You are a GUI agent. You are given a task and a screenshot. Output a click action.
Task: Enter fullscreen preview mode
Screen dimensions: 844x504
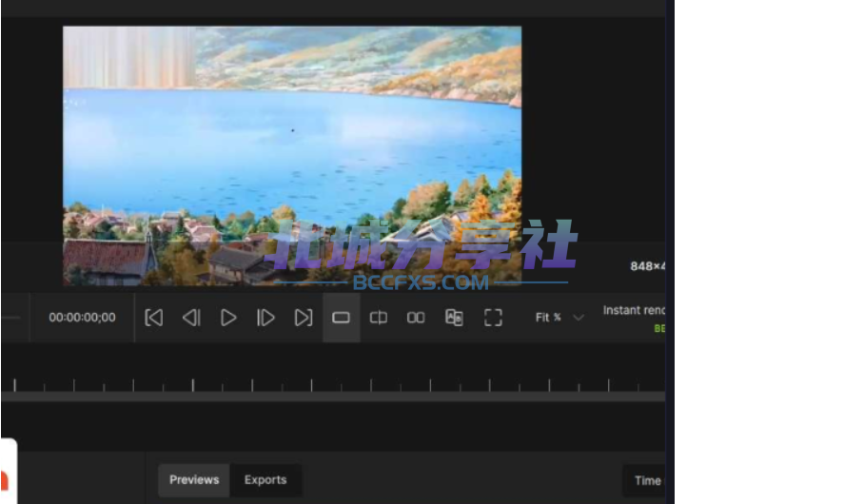[493, 318]
